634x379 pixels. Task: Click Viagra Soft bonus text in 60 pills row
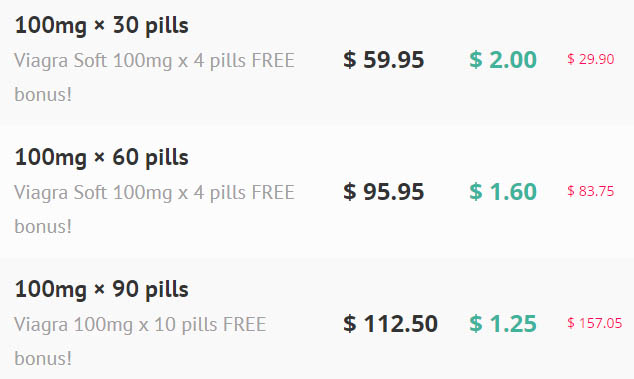point(154,210)
